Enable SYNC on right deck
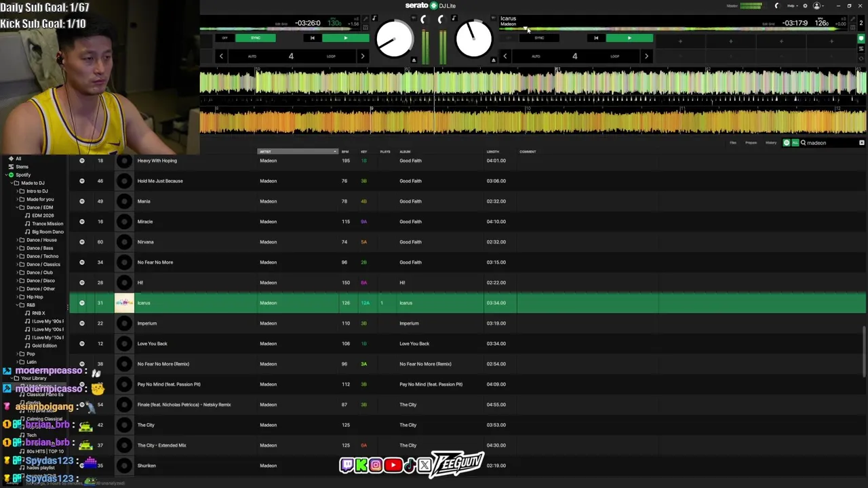 (x=539, y=38)
